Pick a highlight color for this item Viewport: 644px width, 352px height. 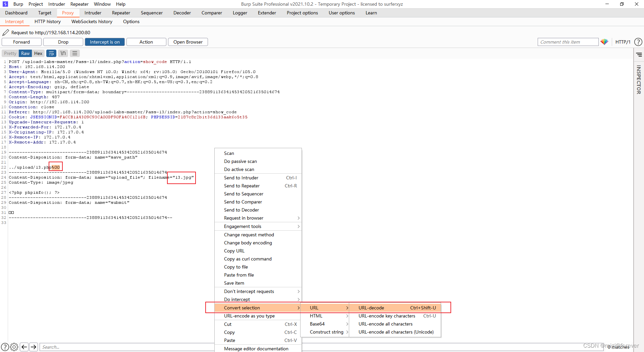pos(604,42)
